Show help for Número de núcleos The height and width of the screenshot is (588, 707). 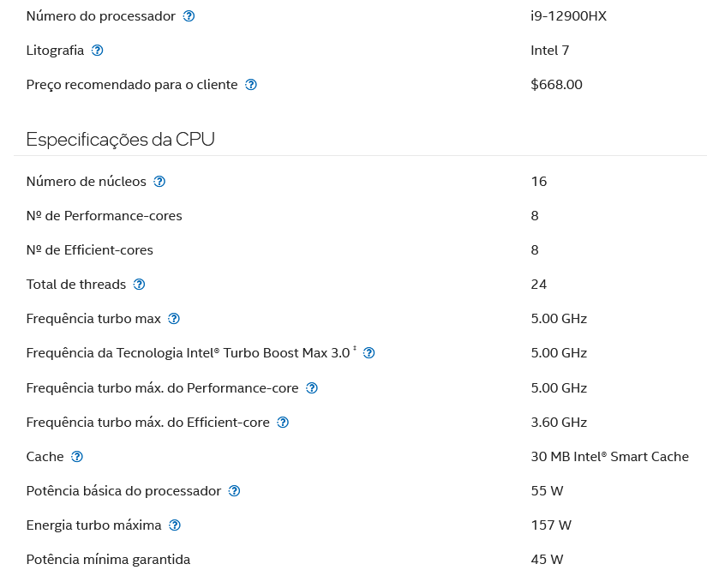pyautogui.click(x=159, y=182)
